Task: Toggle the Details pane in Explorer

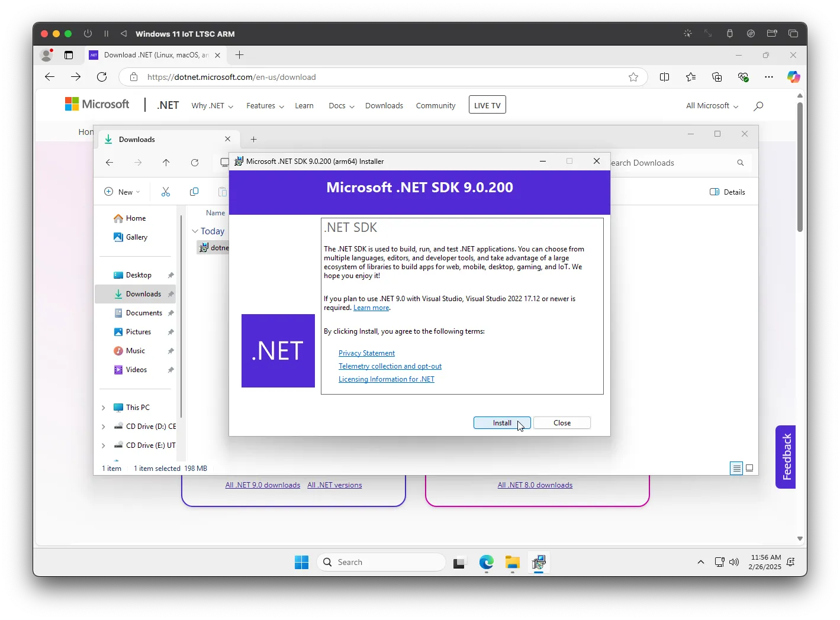Action: 728,192
